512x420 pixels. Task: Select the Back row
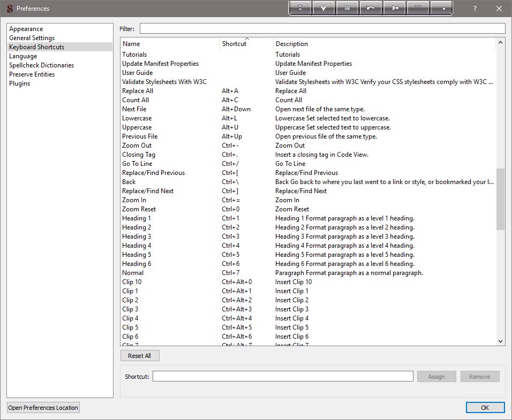(x=308, y=182)
